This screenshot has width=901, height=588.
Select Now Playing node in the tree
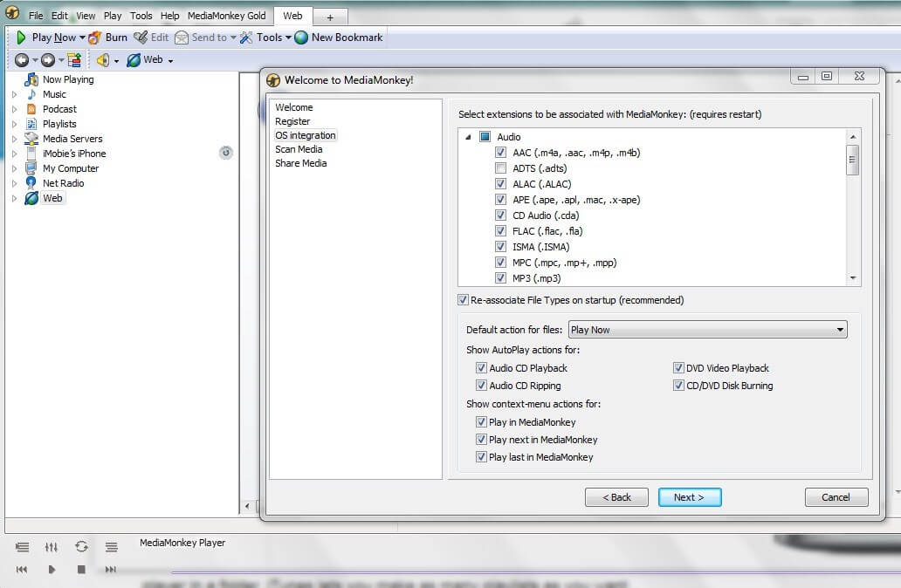pyautogui.click(x=68, y=79)
